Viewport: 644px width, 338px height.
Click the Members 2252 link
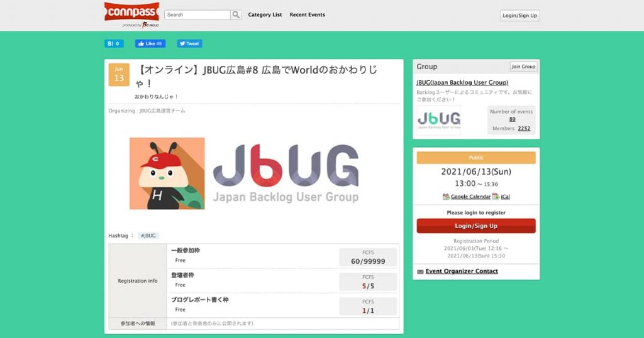tap(524, 128)
